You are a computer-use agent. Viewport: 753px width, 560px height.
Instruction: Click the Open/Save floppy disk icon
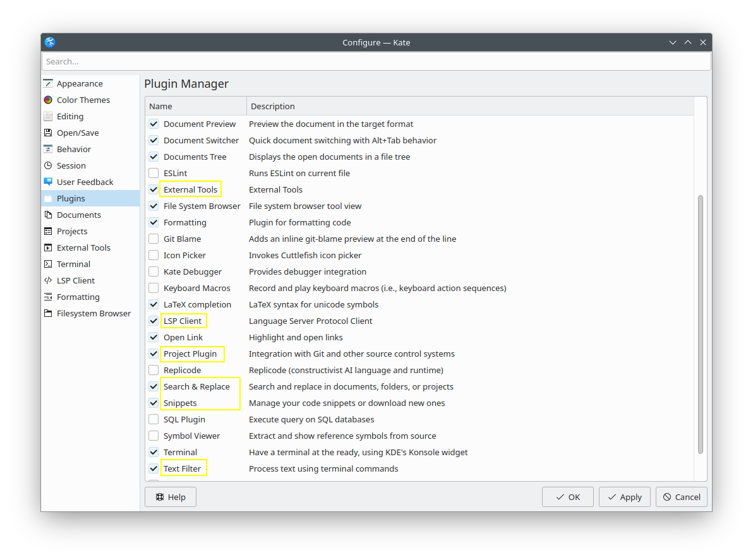48,133
